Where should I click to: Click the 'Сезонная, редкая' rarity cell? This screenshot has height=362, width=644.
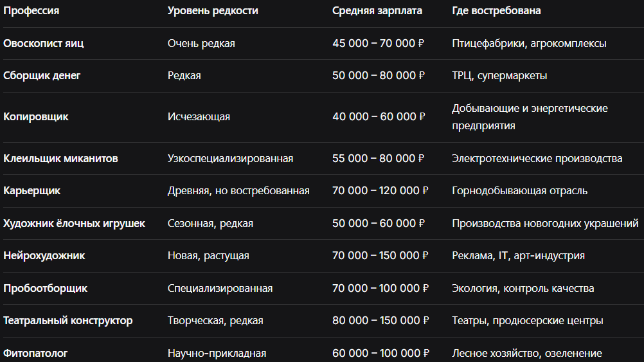click(x=210, y=224)
